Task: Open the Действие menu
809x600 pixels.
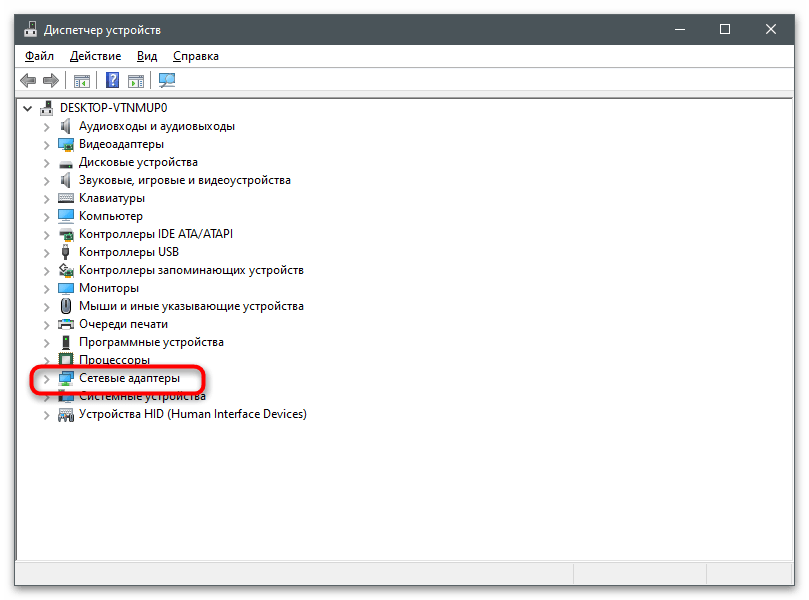Action: click(95, 56)
